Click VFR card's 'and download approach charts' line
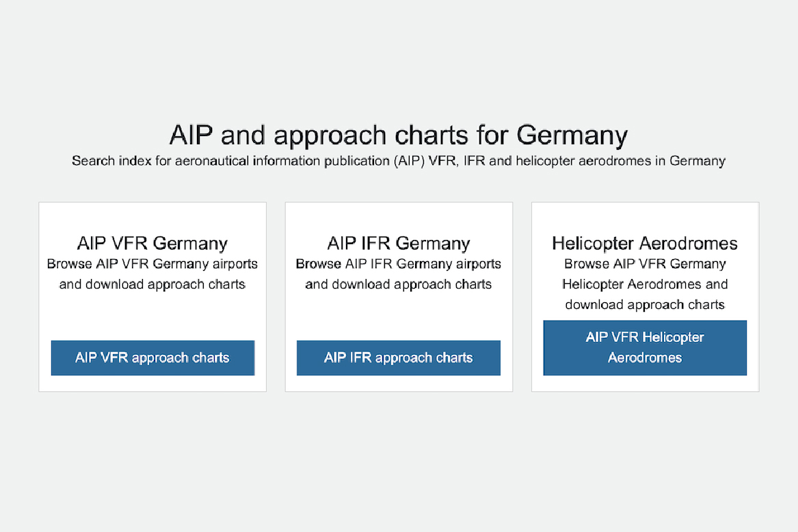 click(152, 284)
